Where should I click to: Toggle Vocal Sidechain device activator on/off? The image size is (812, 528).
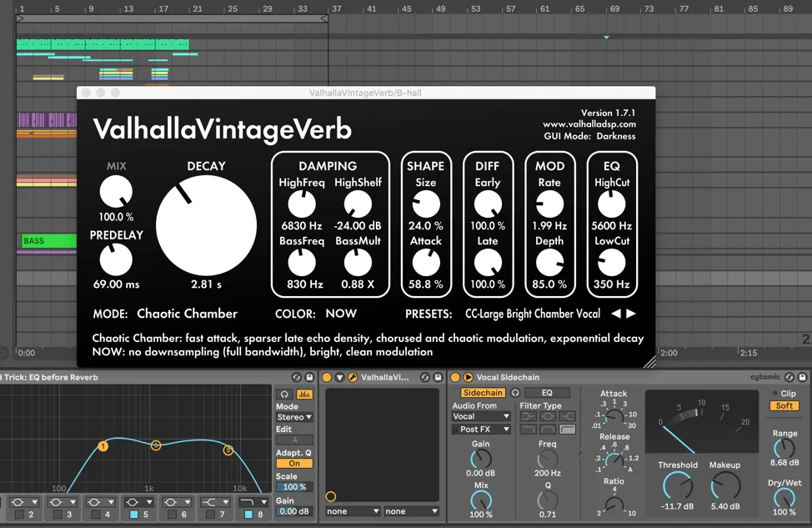(455, 377)
